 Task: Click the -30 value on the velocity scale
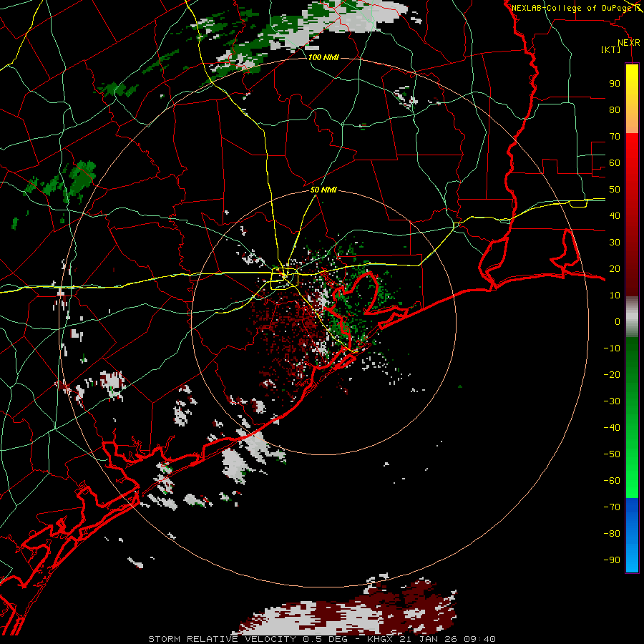[x=612, y=401]
